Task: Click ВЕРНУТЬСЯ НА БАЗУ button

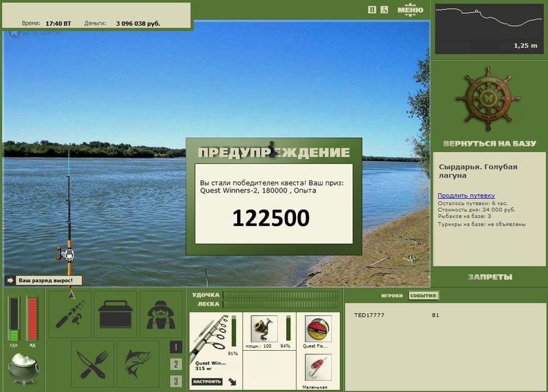Action: click(489, 144)
